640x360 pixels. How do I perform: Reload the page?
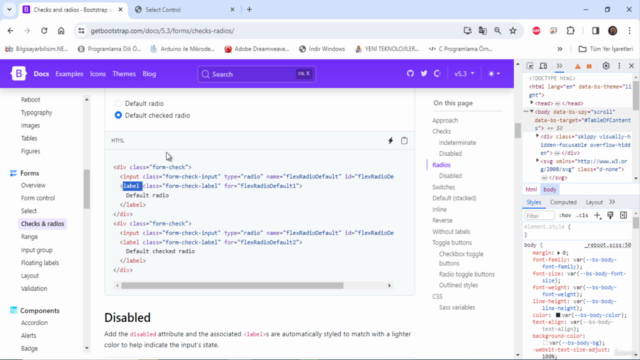(x=44, y=31)
